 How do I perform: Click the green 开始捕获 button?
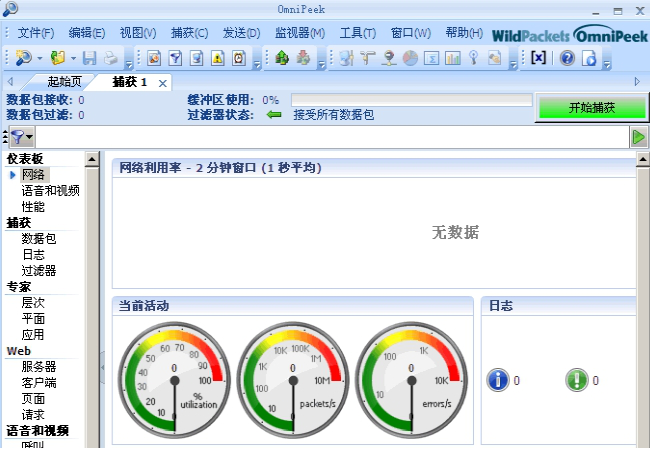[592, 108]
